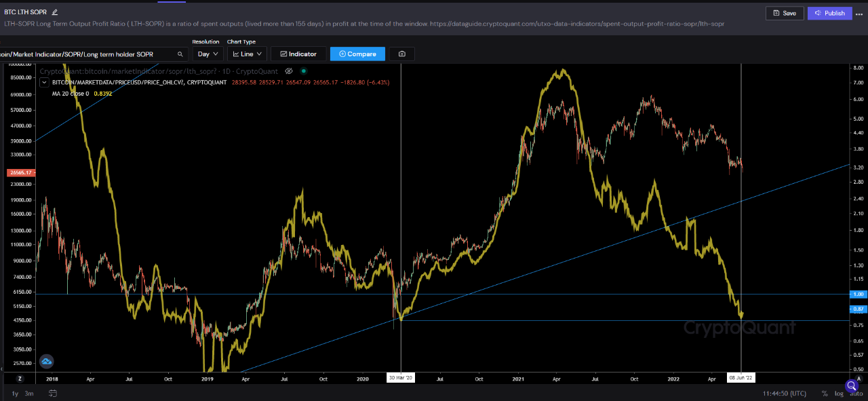Screen dimensions: 868x401
Task: Toggle the auto scale
Action: (x=856, y=394)
